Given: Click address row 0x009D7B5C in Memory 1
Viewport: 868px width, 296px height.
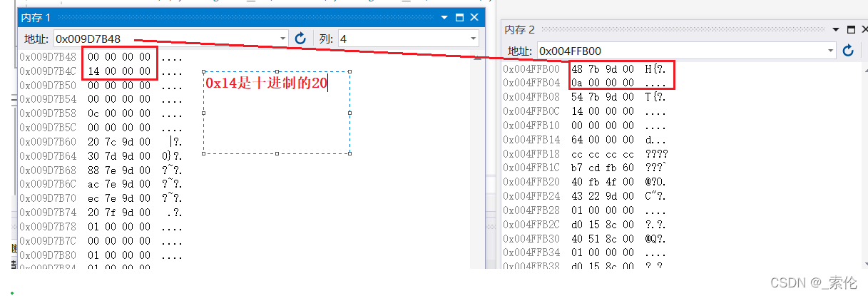Looking at the screenshot, I should (x=101, y=128).
